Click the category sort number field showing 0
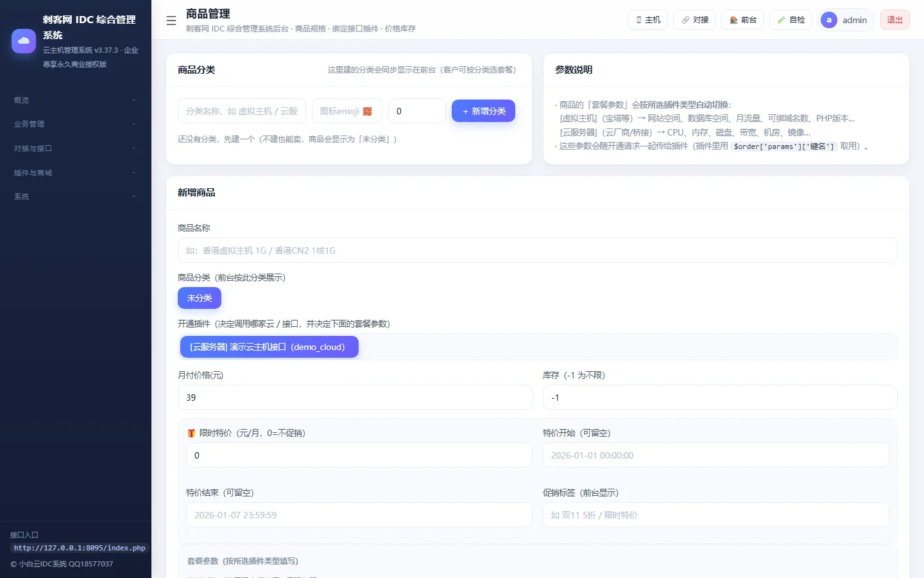This screenshot has height=578, width=924. [417, 111]
